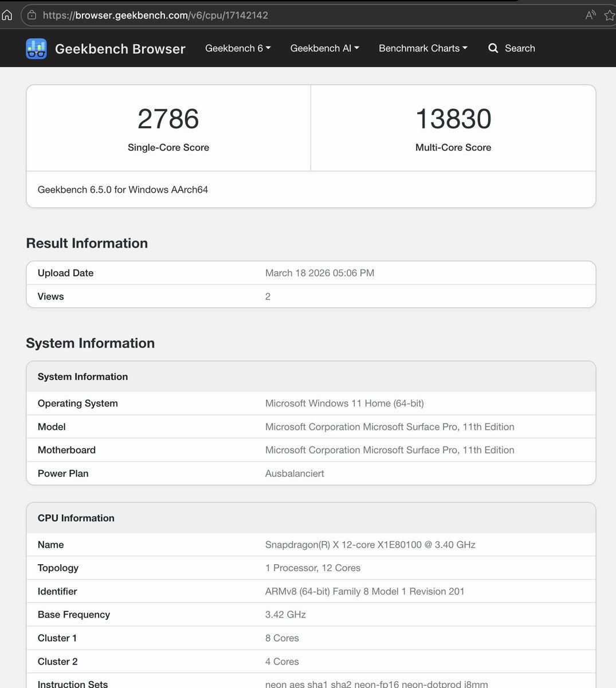
Task: Select the multi-core score 13830
Action: tap(453, 119)
